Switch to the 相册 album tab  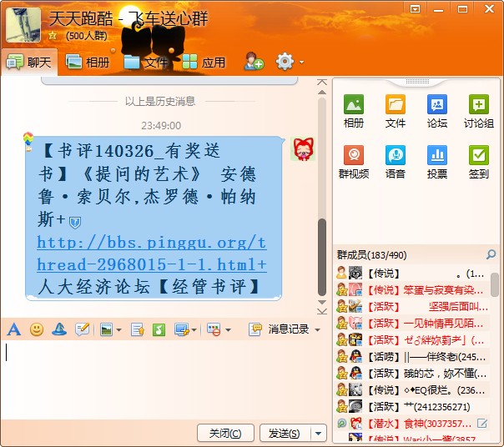(88, 62)
